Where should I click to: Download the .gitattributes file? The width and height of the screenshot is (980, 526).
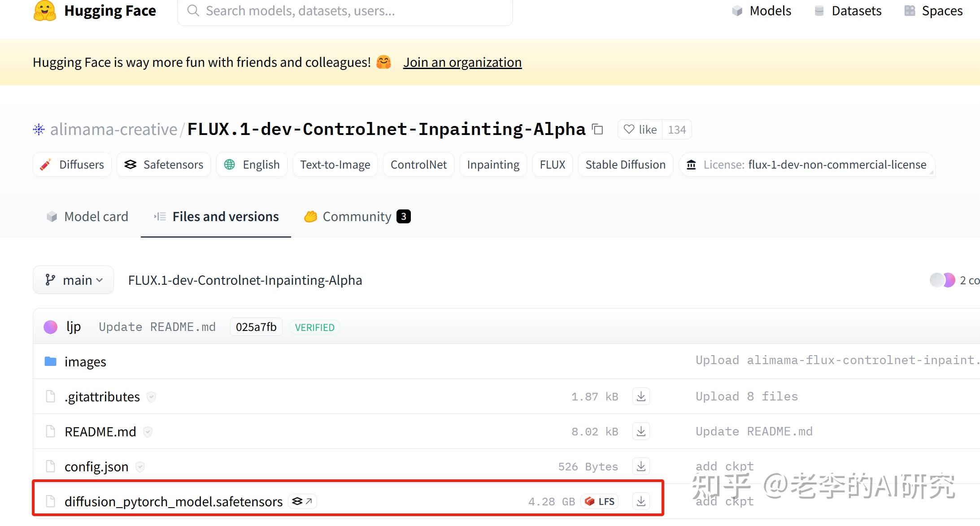pyautogui.click(x=640, y=396)
